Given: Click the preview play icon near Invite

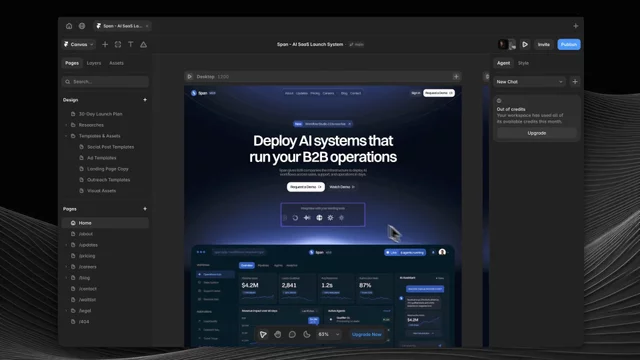Looking at the screenshot, I should tap(525, 44).
